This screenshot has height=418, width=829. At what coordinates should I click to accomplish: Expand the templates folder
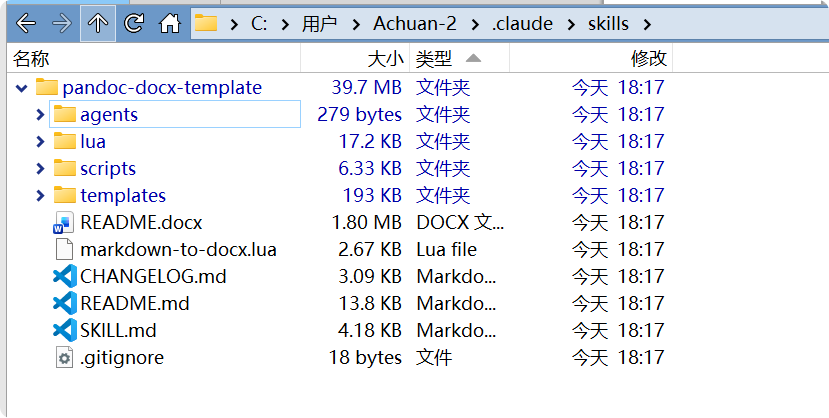[x=40, y=195]
